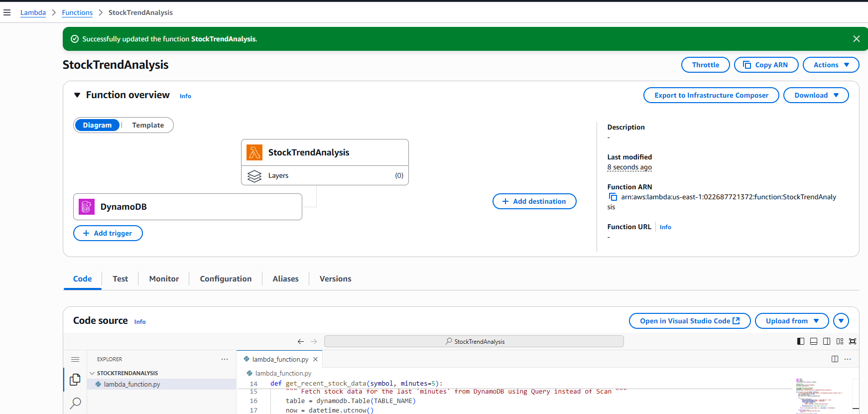Open the Upload from dropdown
Screen dimensions: 868x414
pyautogui.click(x=792, y=321)
